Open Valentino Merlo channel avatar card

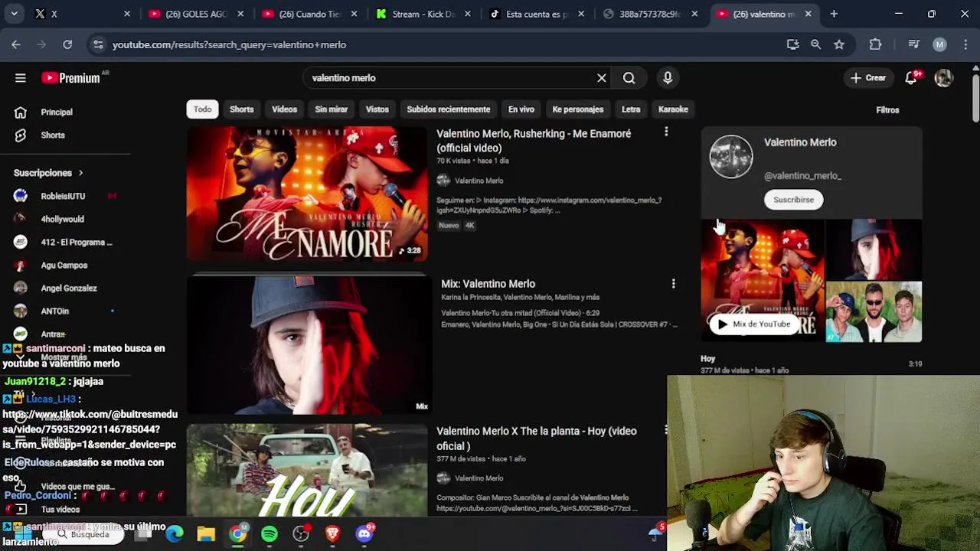pyautogui.click(x=731, y=157)
